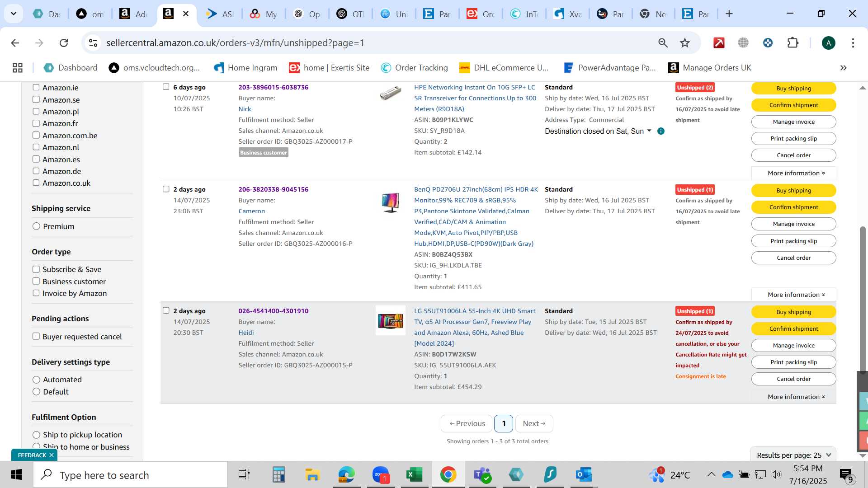Open Microsoft Edge from taskbar
868x488 pixels.
pos(347,475)
